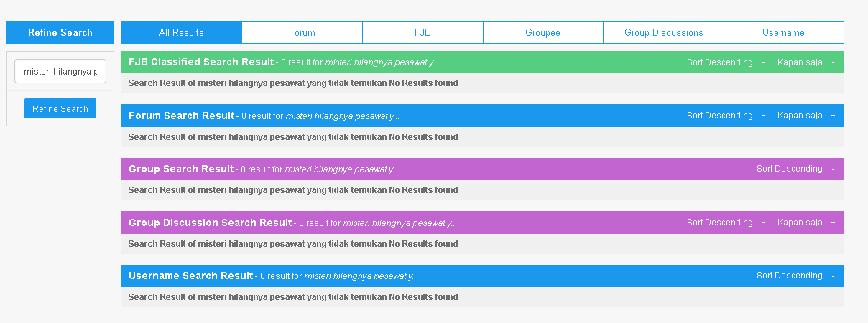This screenshot has width=868, height=323.
Task: Expand Sort Descending in Forum Search Result
Action: [725, 116]
